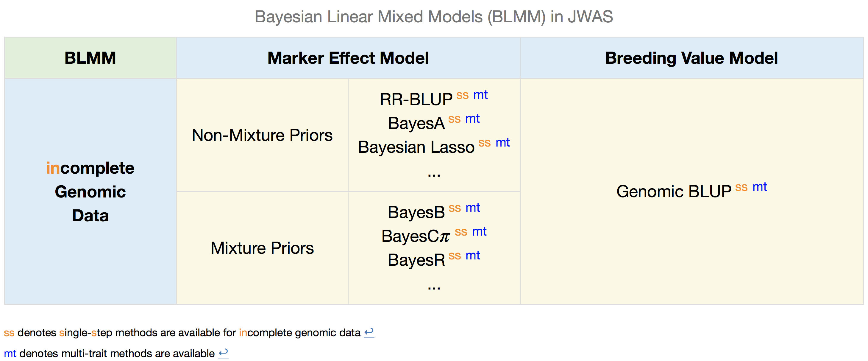Screen dimensions: 868x361
Task: Click the Bayesian Linear Mixed Models title
Action: click(x=434, y=16)
